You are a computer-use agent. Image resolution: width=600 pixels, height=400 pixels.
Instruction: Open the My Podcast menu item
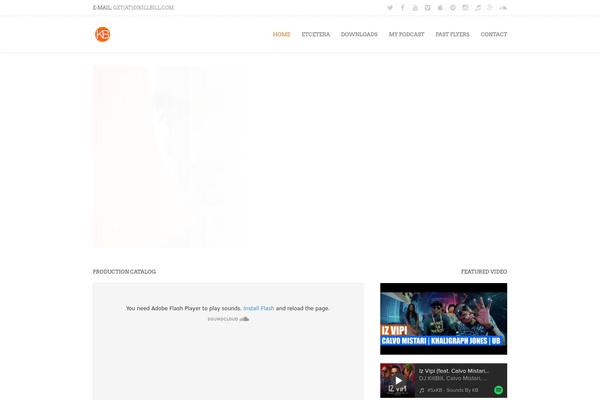(406, 34)
